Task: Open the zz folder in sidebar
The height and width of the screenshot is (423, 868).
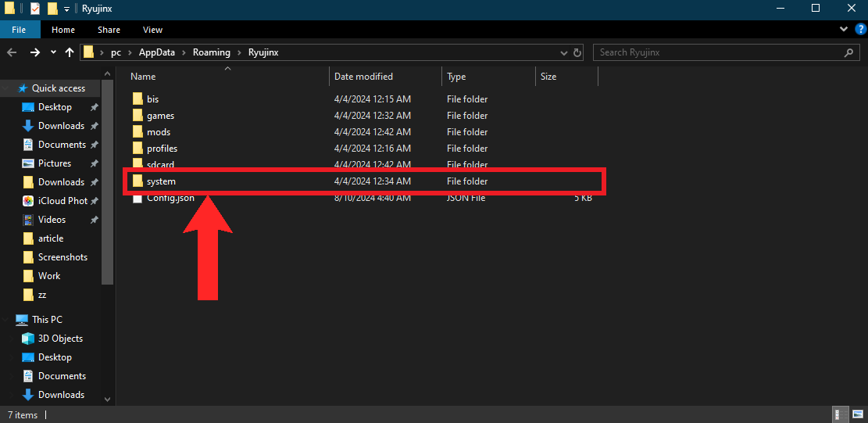Action: (x=41, y=295)
